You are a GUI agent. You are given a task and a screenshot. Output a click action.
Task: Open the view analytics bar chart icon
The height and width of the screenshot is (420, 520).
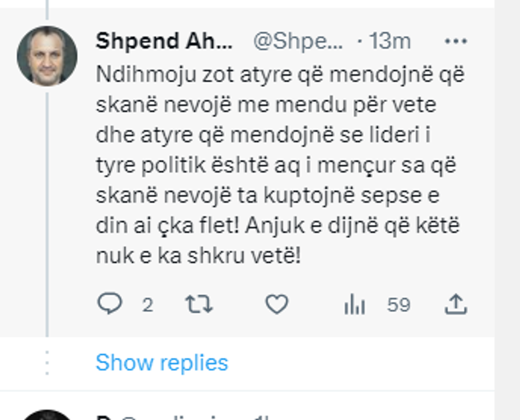click(354, 305)
